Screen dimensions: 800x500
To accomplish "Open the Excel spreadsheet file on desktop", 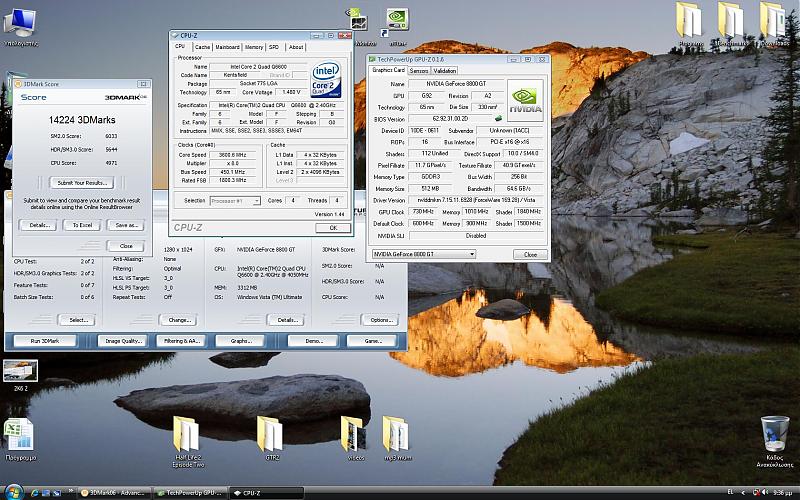I will pyautogui.click(x=20, y=440).
